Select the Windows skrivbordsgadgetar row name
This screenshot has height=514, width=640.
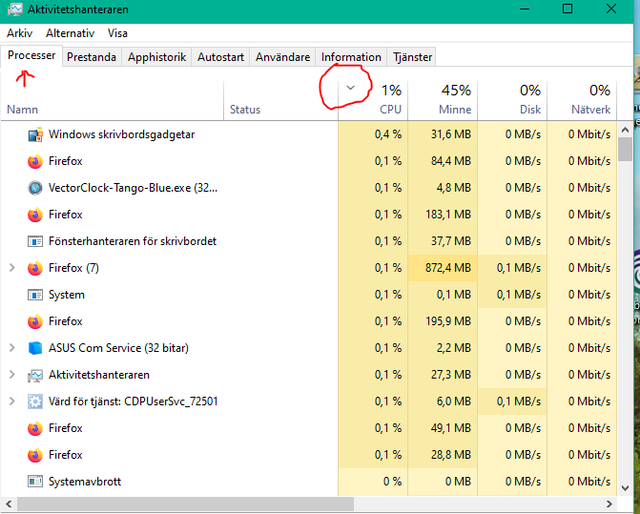pos(122,134)
